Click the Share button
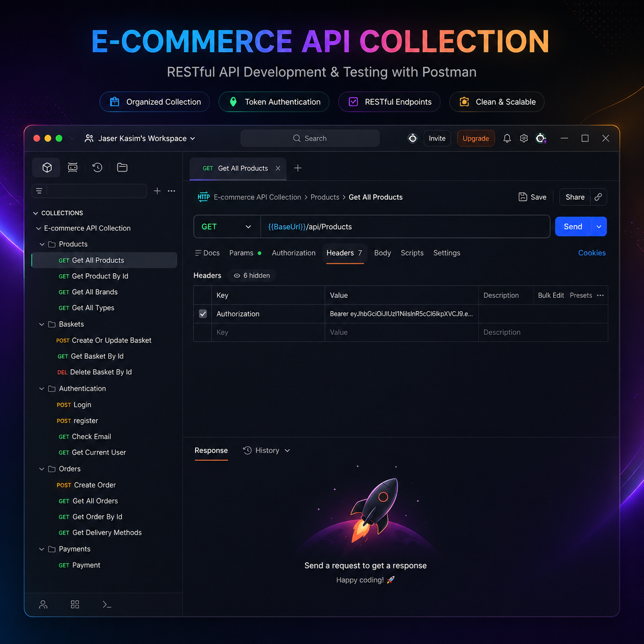 [x=575, y=197]
